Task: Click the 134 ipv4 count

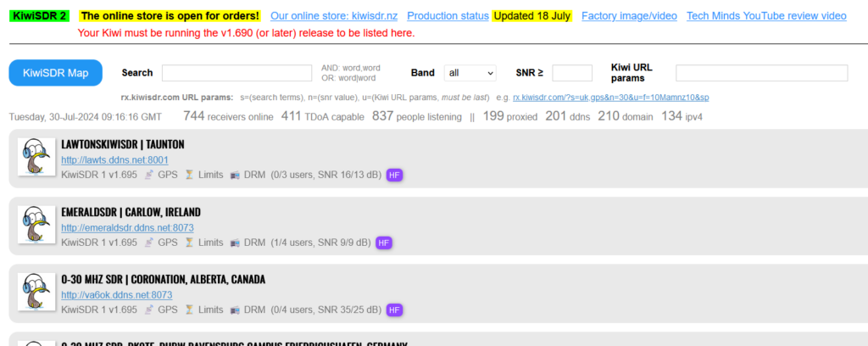Action: click(x=682, y=116)
